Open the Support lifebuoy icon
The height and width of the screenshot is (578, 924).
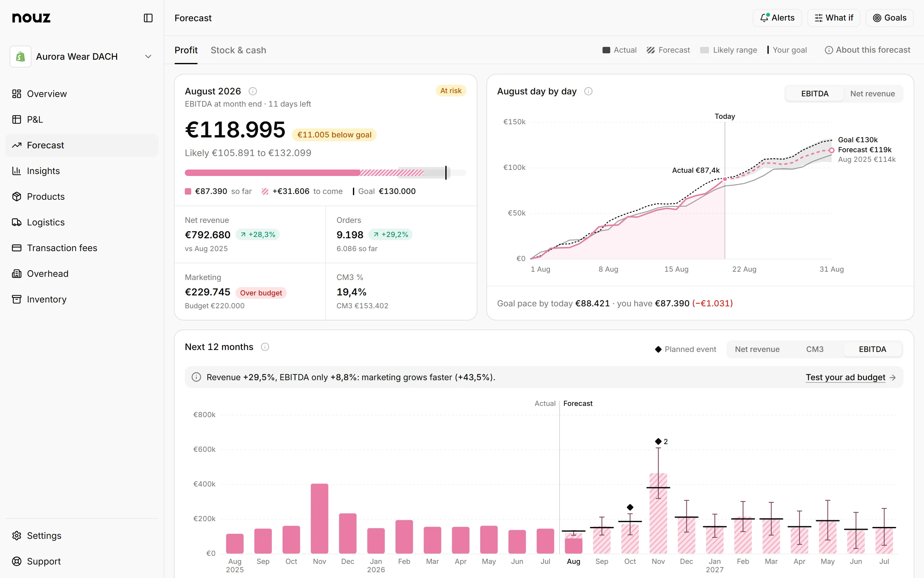(16, 561)
